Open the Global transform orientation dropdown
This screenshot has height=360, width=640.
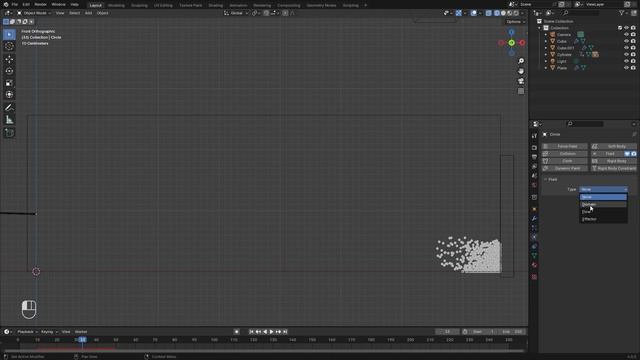coord(236,13)
